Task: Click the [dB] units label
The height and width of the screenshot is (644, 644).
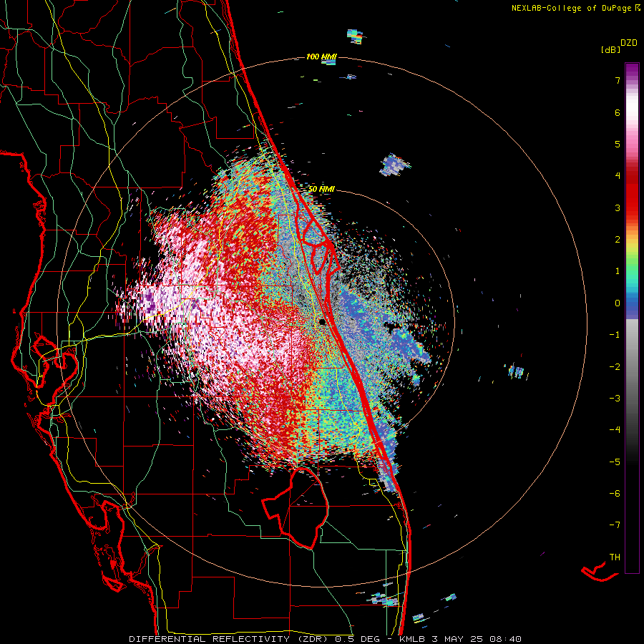Action: pyautogui.click(x=610, y=50)
